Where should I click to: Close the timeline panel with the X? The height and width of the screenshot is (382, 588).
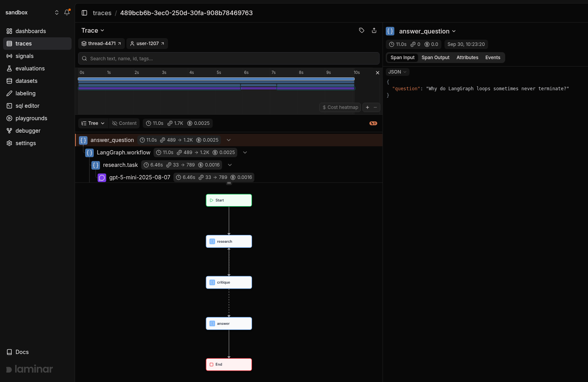click(x=377, y=73)
